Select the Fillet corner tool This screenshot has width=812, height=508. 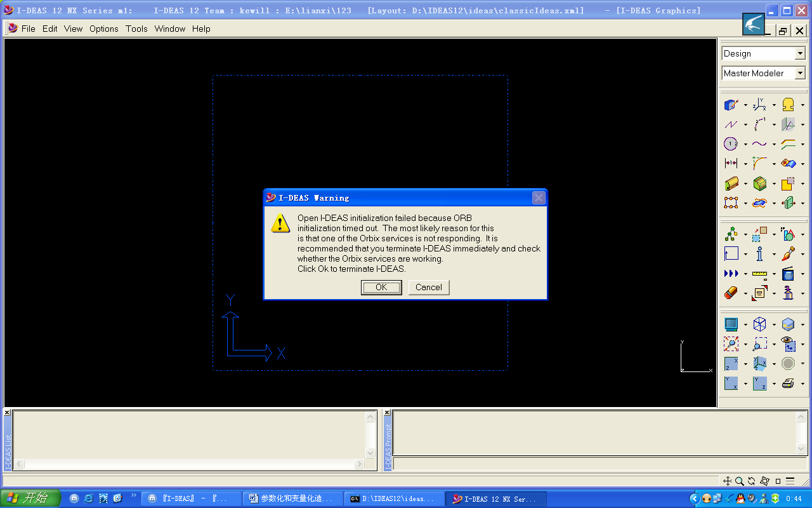(759, 164)
